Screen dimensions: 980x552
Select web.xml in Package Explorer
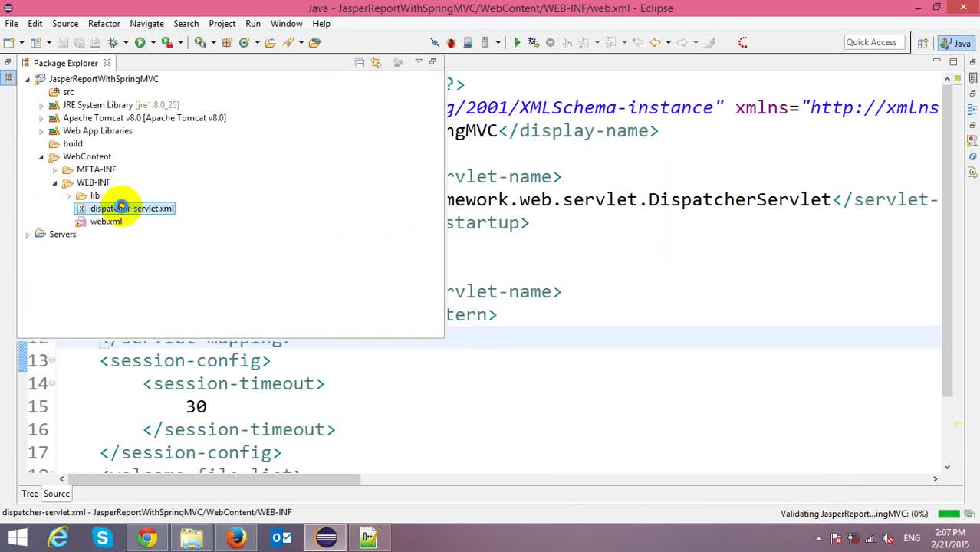tap(106, 222)
